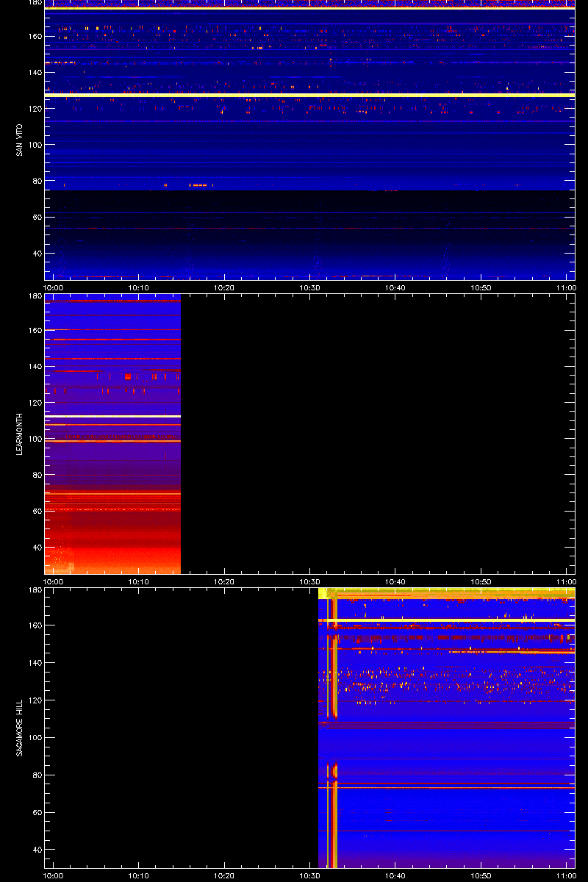Image resolution: width=588 pixels, height=882 pixels.
Task: Pick the 10:40 tick under Learmonth panel
Action: pos(395,581)
